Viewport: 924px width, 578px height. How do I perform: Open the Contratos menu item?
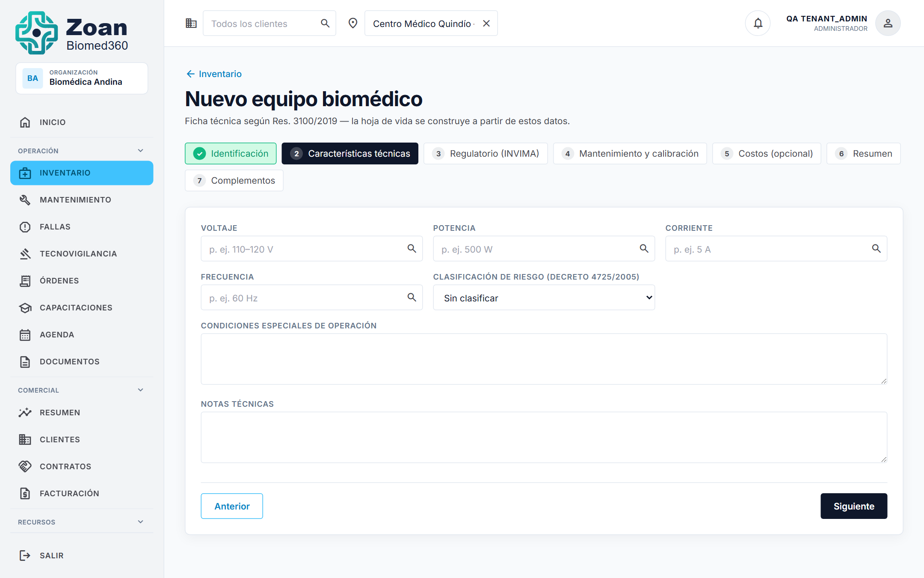click(x=82, y=467)
